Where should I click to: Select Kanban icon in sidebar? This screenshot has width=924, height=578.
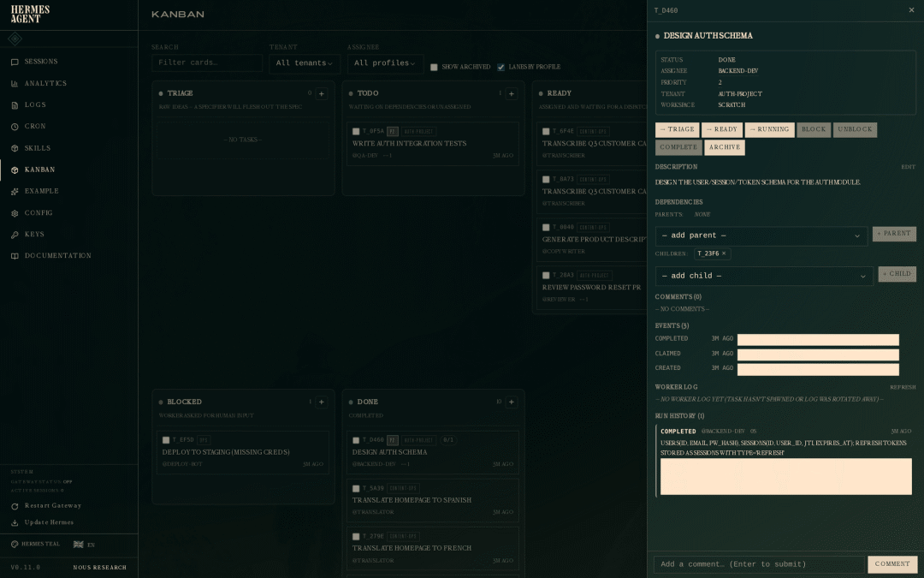(x=15, y=170)
